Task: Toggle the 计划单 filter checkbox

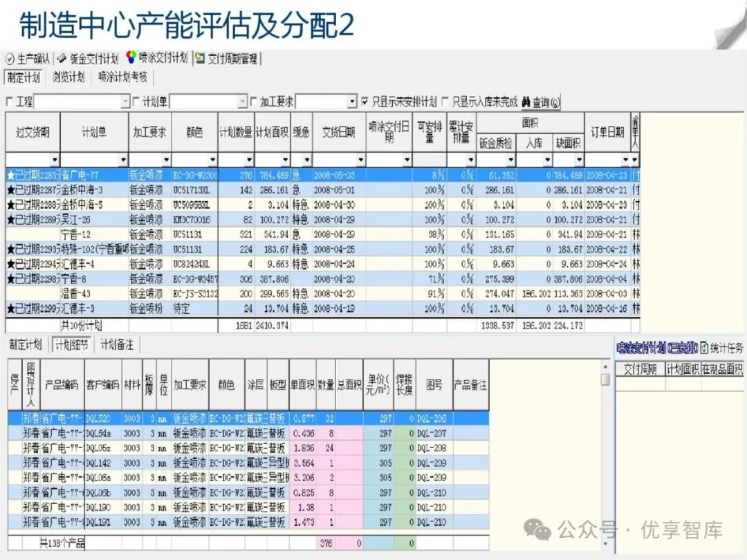Action: click(136, 102)
